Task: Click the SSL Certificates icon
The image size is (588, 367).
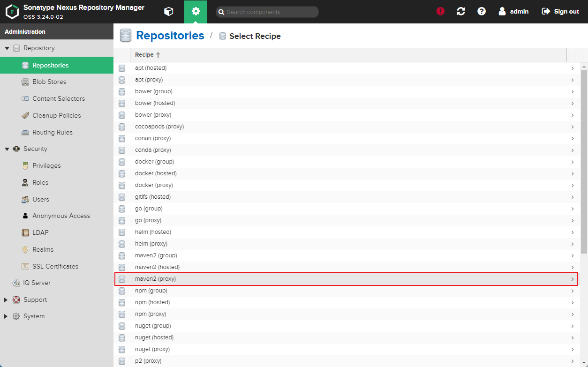Action: [25, 266]
